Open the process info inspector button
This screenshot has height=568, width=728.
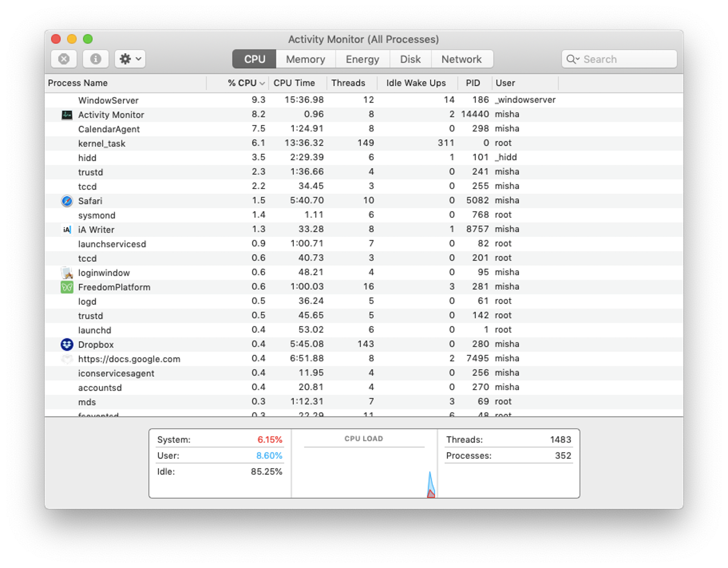tap(96, 59)
